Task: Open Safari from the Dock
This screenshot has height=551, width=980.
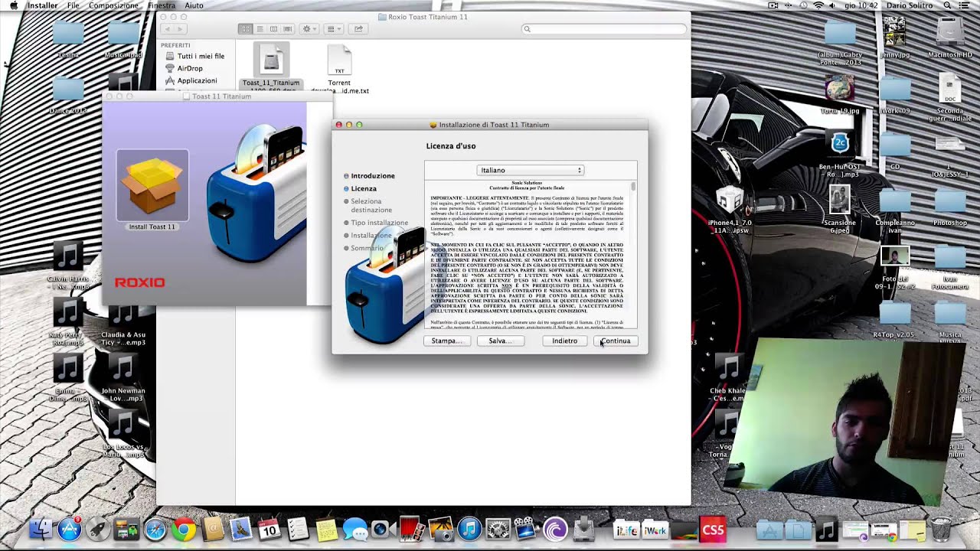Action: point(155,529)
